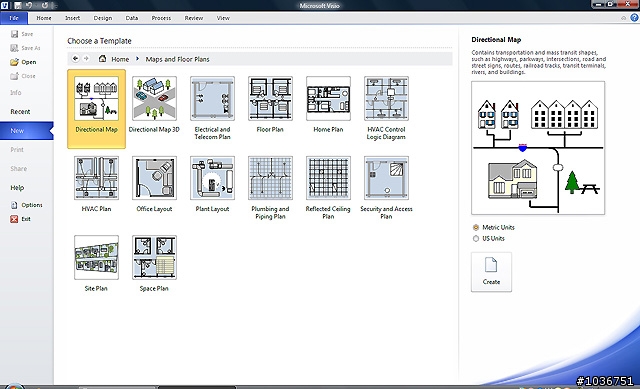Pick the Security and Access Plan template
Screen dimensions: 640x389
click(x=386, y=188)
